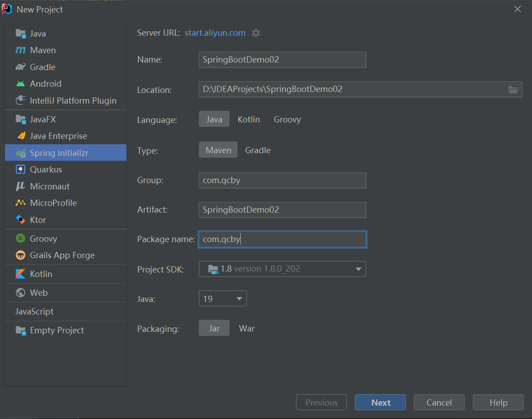Screen dimensions: 532x419
Task: Pick the Kotlin icon in sidebar
Action: click(21, 274)
